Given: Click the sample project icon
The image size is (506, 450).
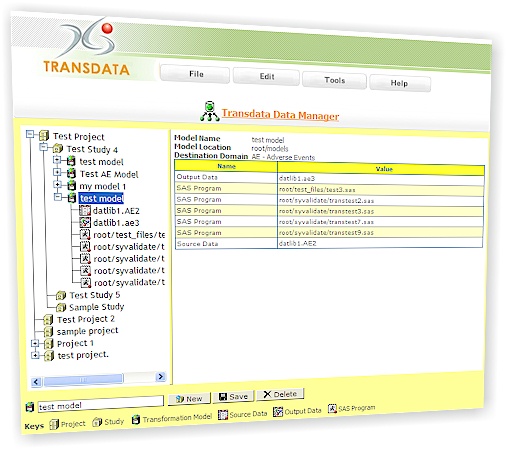Looking at the screenshot, I should point(49,332).
